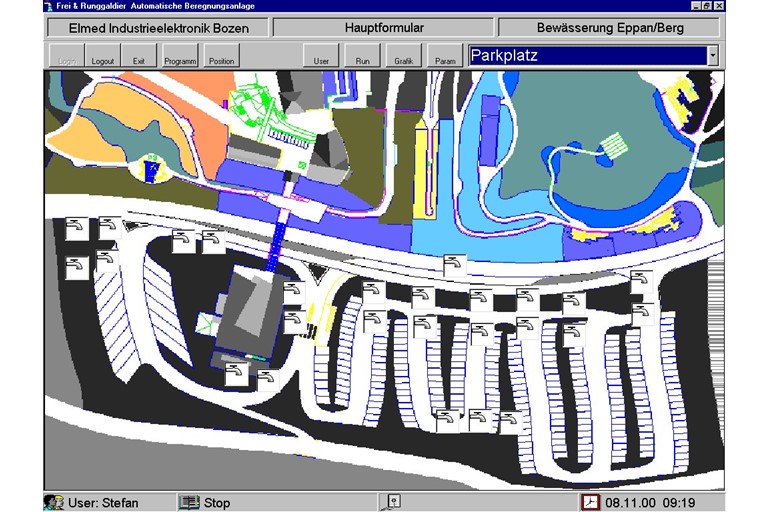The image size is (768, 512).
Task: Click the Hauptformular header panel
Action: click(x=383, y=28)
